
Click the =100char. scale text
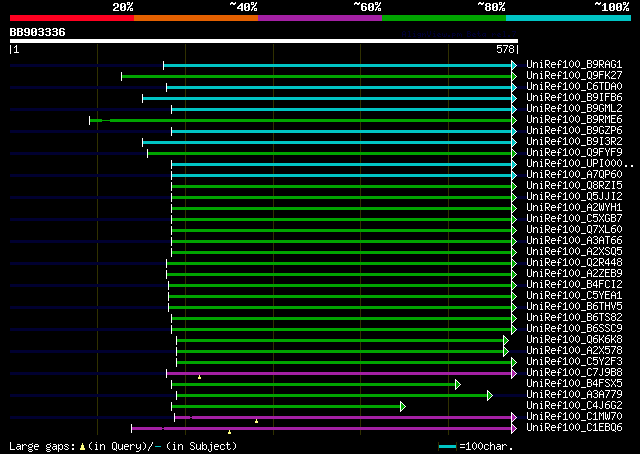[x=486, y=446]
